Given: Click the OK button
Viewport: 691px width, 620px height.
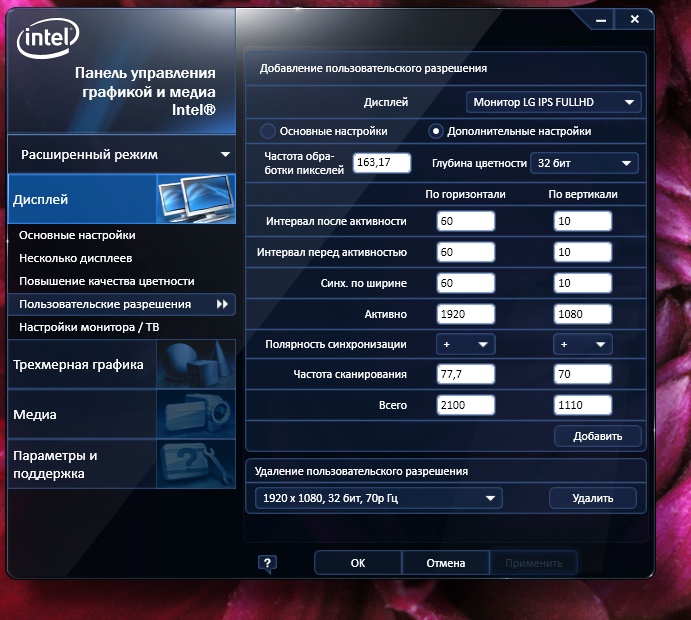Looking at the screenshot, I should point(358,563).
